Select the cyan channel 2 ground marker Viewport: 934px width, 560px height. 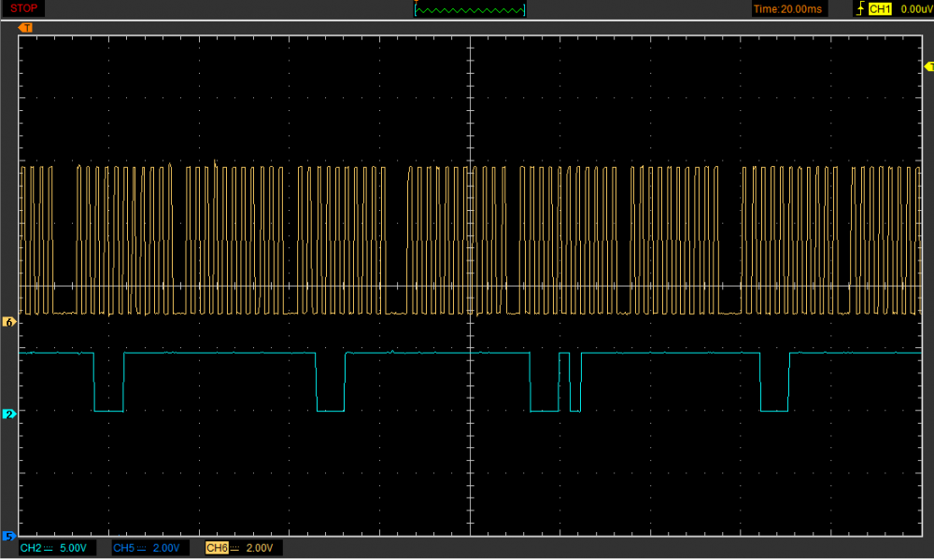[10, 413]
